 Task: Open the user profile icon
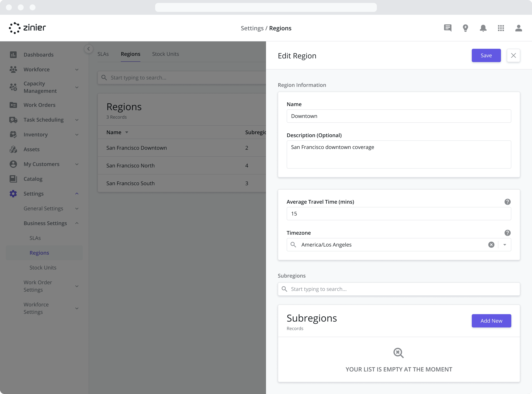tap(519, 28)
